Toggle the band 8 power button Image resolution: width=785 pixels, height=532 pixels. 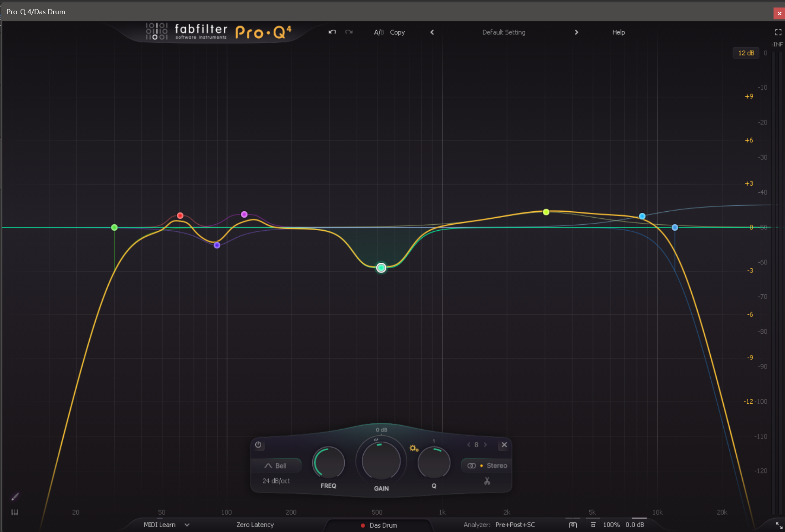(258, 445)
